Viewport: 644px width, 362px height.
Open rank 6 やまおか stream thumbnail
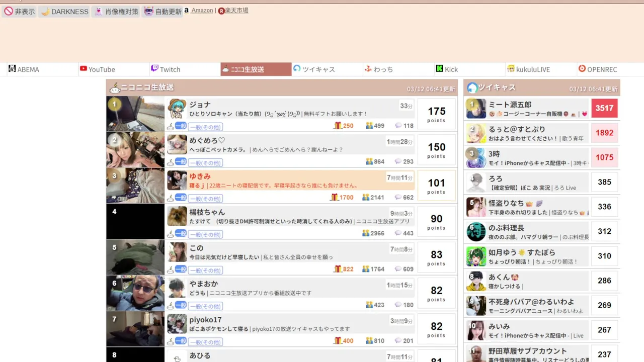pos(135,293)
